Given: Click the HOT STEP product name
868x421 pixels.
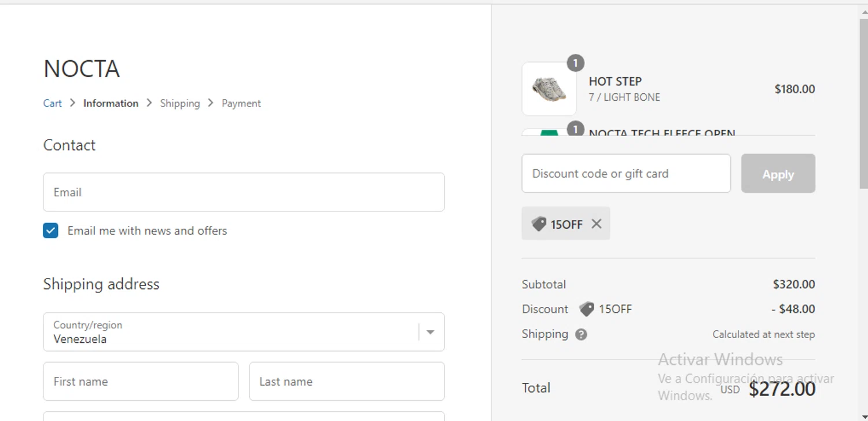Looking at the screenshot, I should [615, 82].
